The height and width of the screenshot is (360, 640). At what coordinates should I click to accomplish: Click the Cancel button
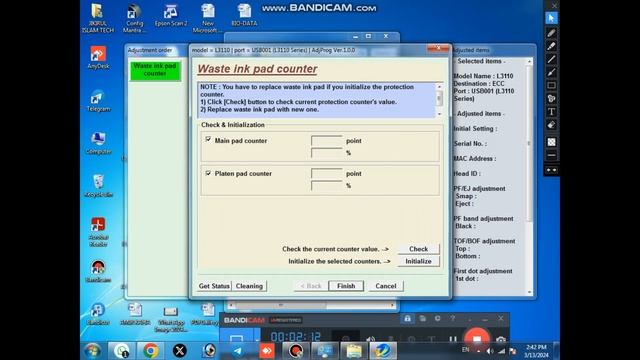pyautogui.click(x=386, y=286)
